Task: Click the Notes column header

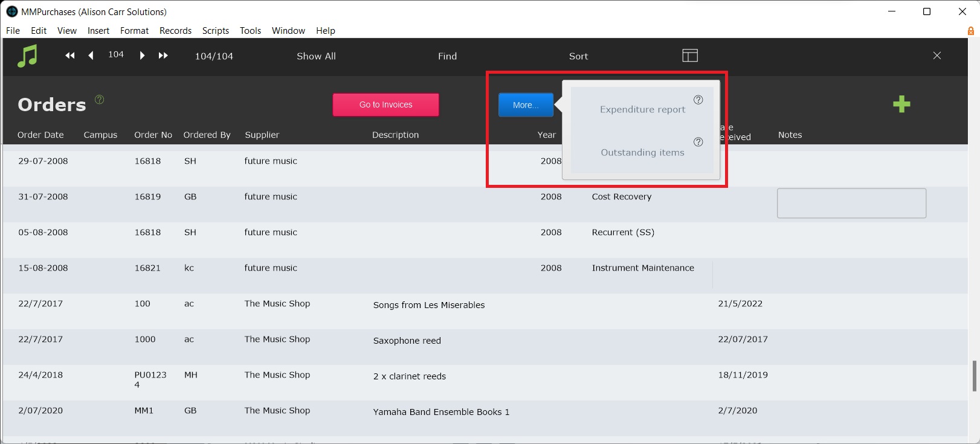Action: (x=790, y=135)
